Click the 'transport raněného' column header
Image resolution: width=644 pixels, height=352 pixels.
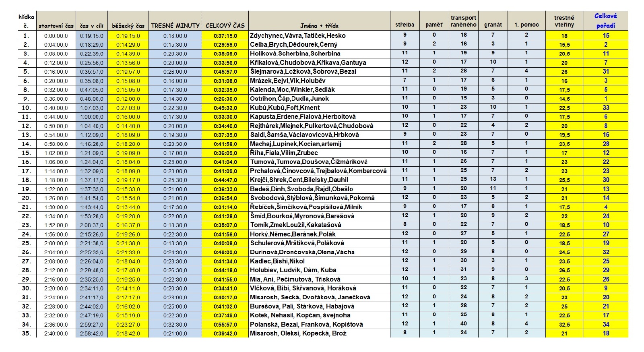[463, 21]
